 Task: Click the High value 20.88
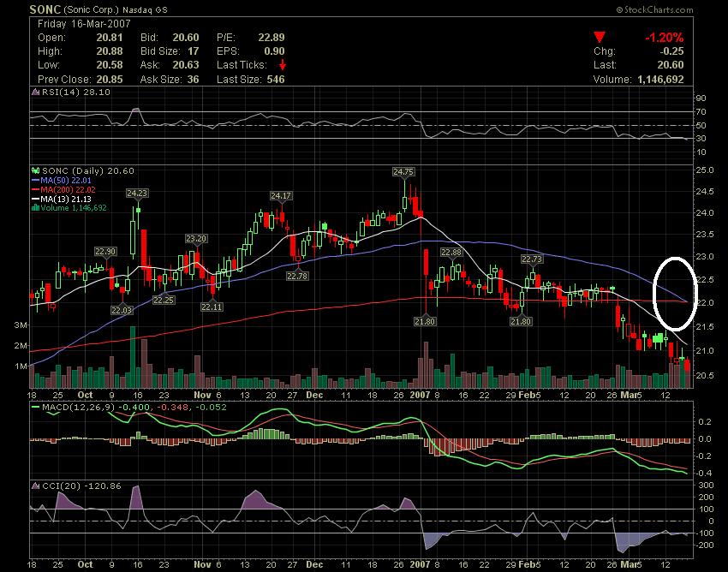pyautogui.click(x=110, y=51)
